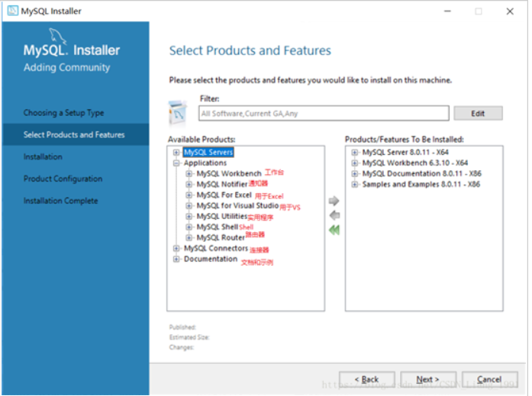
Task: Expand MySQL Server 8.0.11 - X64 features
Action: tap(355, 153)
